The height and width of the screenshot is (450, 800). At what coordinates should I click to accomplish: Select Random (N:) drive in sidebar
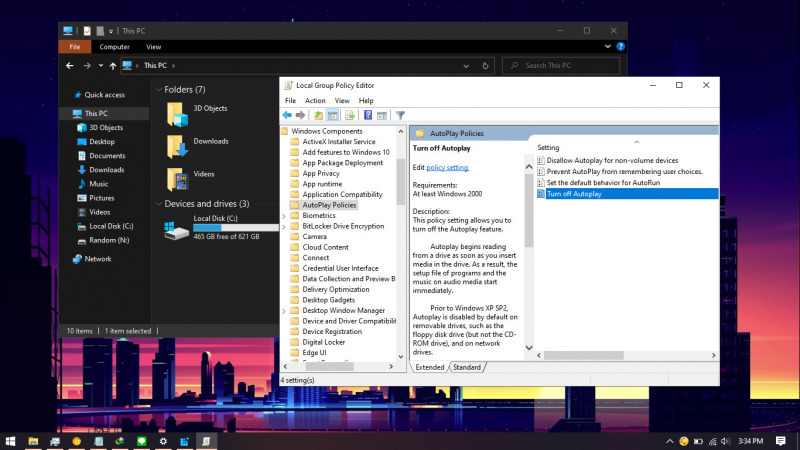(x=109, y=240)
